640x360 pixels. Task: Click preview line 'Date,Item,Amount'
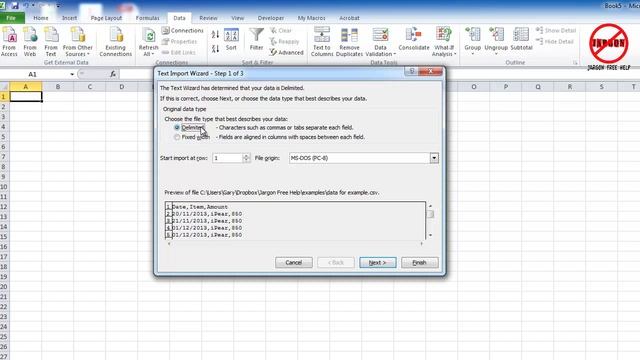(200, 207)
